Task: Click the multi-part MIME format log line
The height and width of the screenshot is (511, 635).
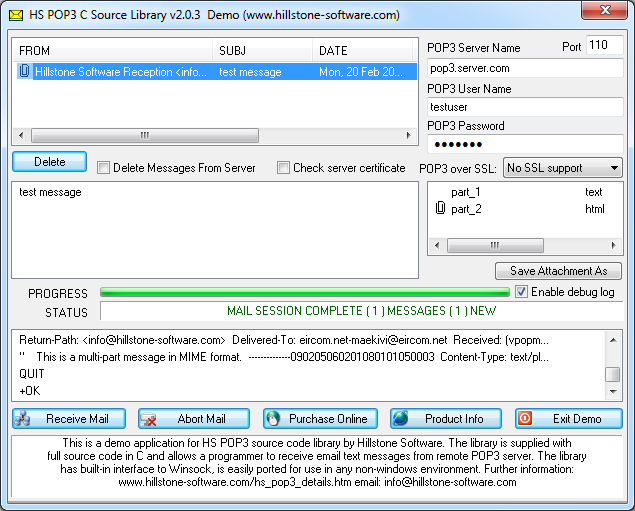Action: [x=284, y=357]
